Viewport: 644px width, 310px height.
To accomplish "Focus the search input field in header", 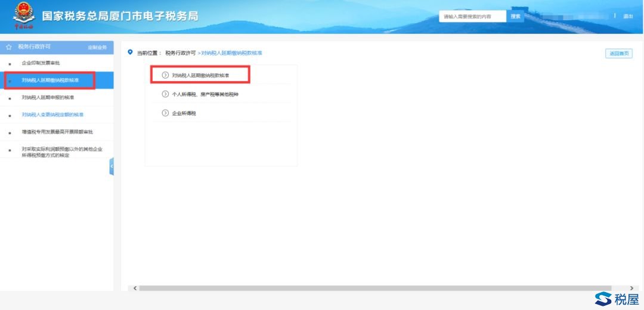I will [472, 17].
